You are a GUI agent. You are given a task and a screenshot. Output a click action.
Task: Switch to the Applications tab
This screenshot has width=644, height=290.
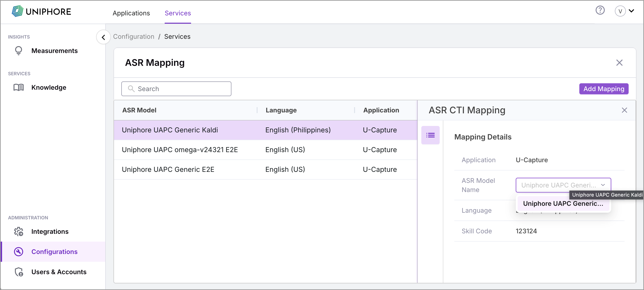[x=131, y=13]
